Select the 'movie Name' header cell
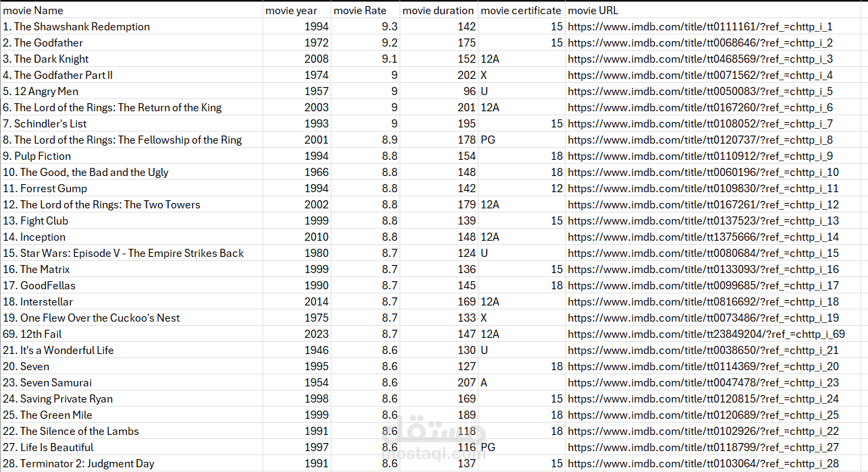Viewport: 868px width, 472px height. click(x=132, y=10)
